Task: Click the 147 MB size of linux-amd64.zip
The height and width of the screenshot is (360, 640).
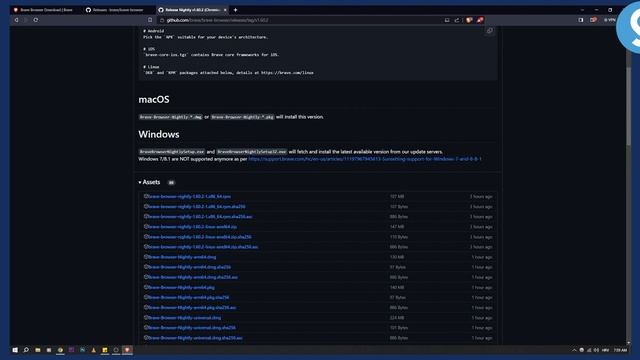Action: coord(397,227)
